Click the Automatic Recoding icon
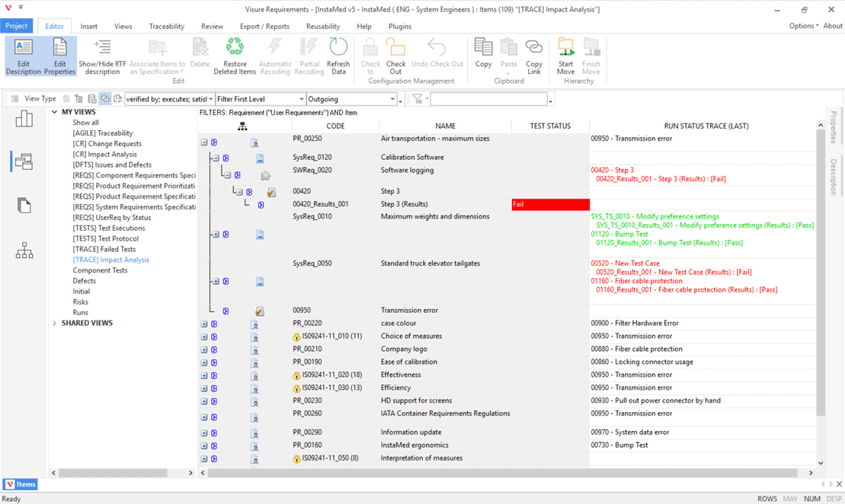The image size is (845, 504). (275, 47)
